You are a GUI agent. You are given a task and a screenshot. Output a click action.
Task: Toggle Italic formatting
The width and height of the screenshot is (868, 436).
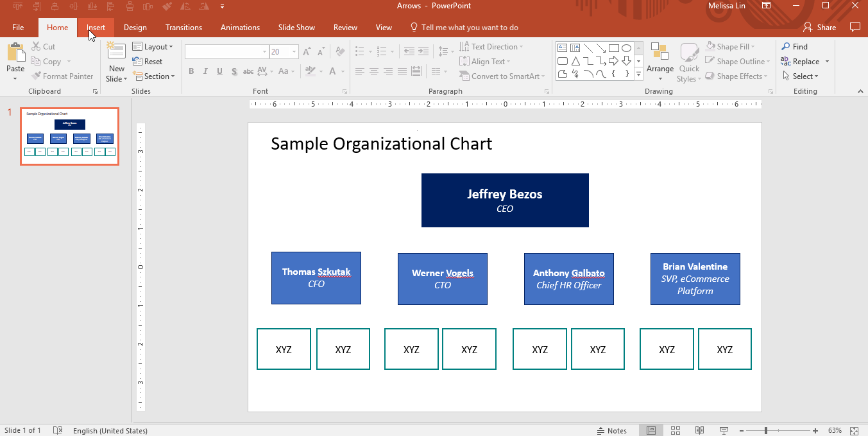pyautogui.click(x=206, y=71)
